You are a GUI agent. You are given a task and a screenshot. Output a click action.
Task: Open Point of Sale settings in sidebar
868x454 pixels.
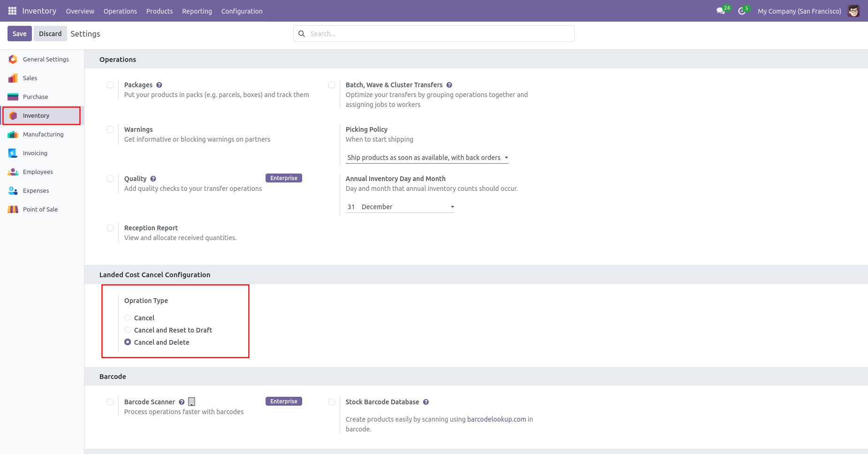42,209
